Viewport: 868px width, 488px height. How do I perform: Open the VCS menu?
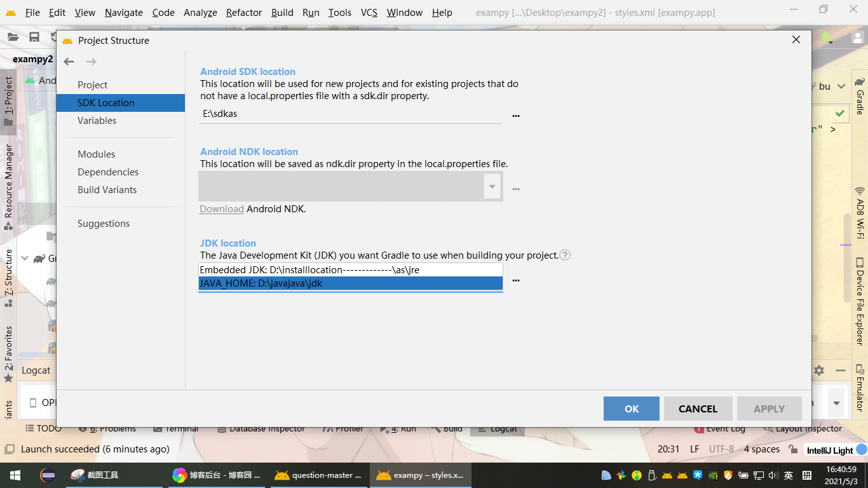click(x=369, y=13)
